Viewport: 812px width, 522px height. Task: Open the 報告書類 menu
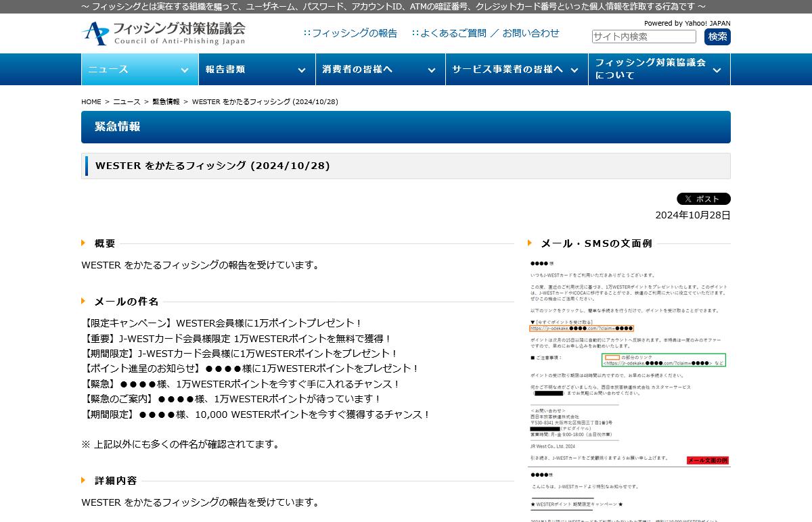coord(256,69)
